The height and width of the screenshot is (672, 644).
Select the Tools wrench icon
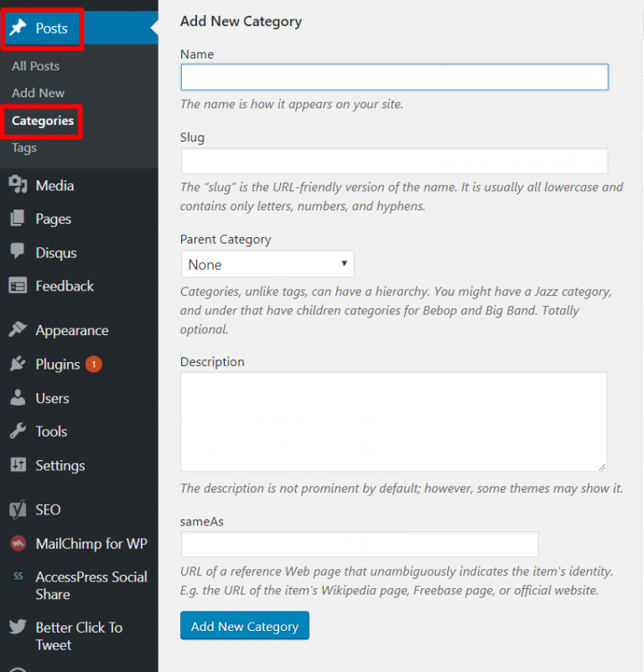18,431
